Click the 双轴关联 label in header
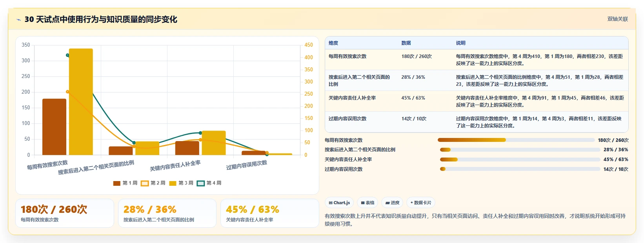The image size is (644, 243). click(x=618, y=19)
